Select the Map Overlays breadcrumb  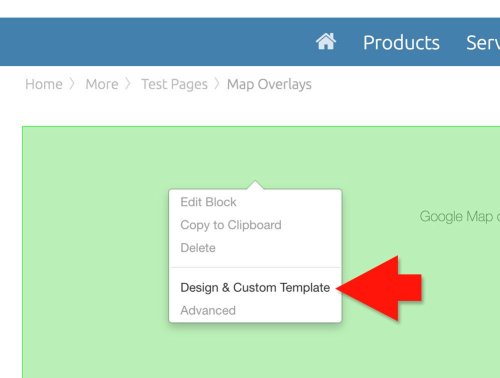click(x=269, y=84)
